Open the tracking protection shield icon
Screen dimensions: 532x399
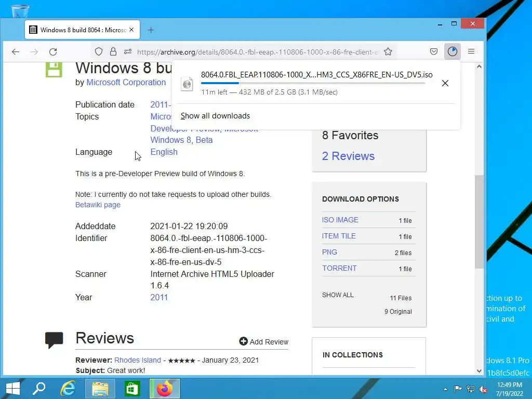point(98,51)
